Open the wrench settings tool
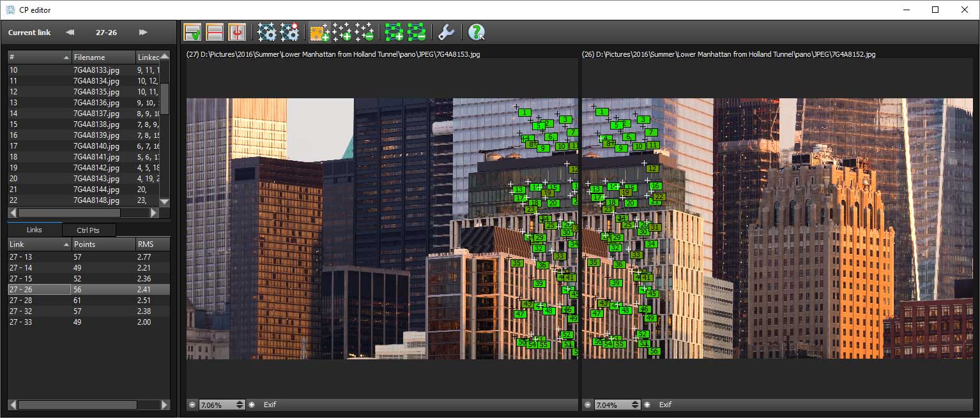The width and height of the screenshot is (980, 418). tap(445, 32)
